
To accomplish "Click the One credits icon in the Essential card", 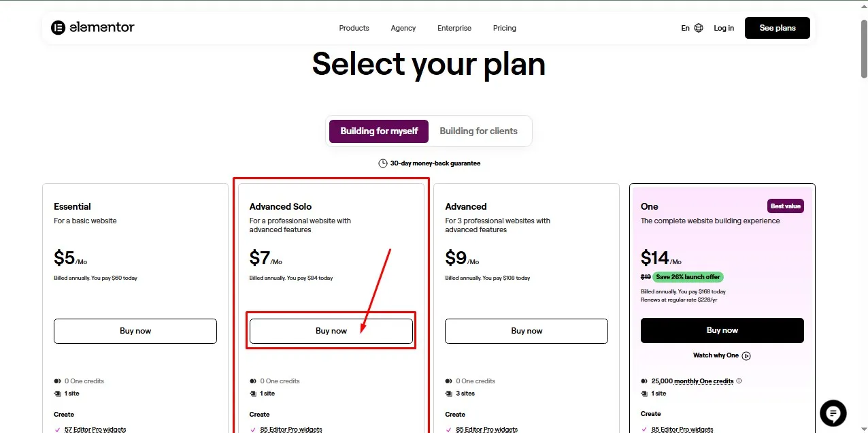I will coord(56,381).
